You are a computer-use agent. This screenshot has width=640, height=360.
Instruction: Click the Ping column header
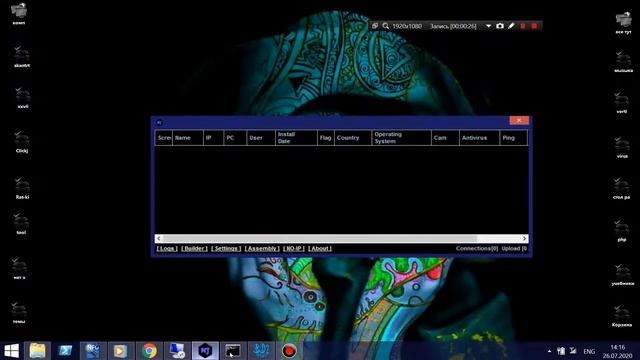pyautogui.click(x=513, y=138)
